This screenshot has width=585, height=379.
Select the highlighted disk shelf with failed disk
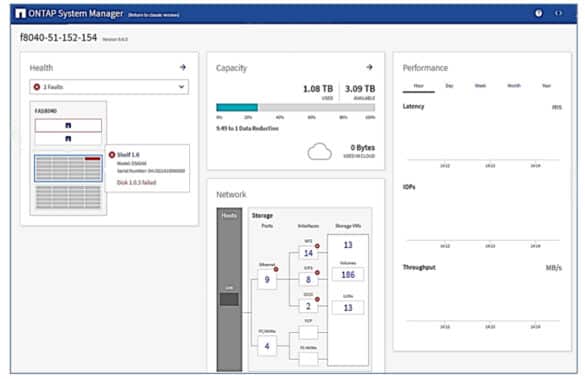point(68,168)
